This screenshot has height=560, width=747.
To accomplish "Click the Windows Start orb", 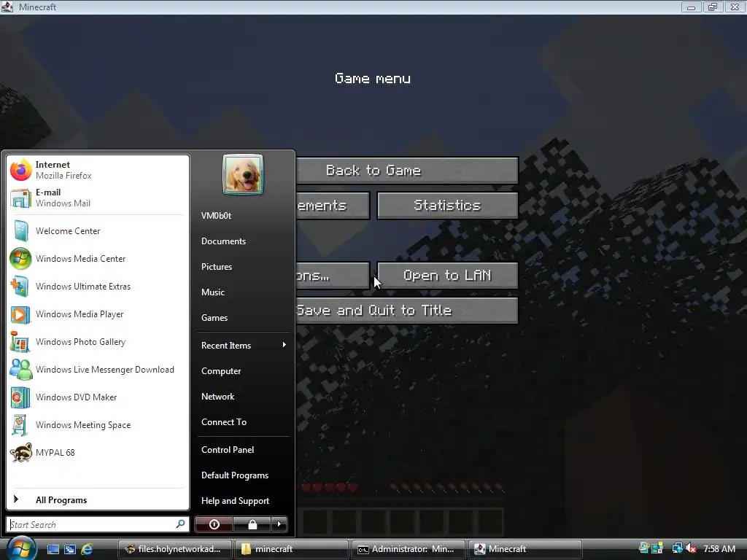I will tap(21, 548).
